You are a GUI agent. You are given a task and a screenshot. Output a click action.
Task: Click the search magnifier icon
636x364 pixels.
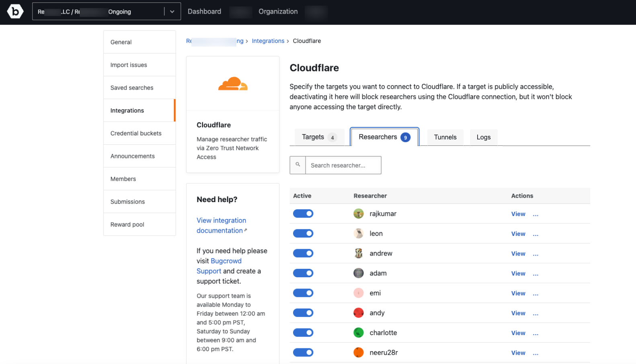tap(297, 165)
